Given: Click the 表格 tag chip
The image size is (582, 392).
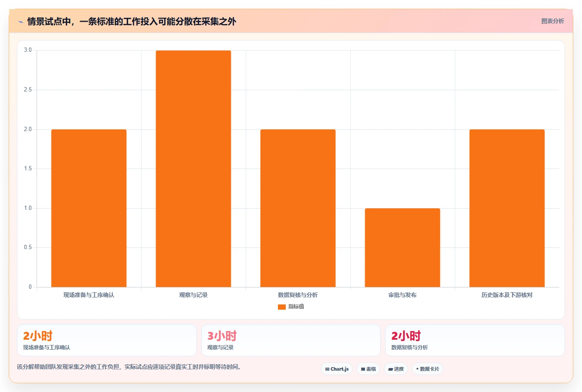Looking at the screenshot, I should [x=368, y=369].
